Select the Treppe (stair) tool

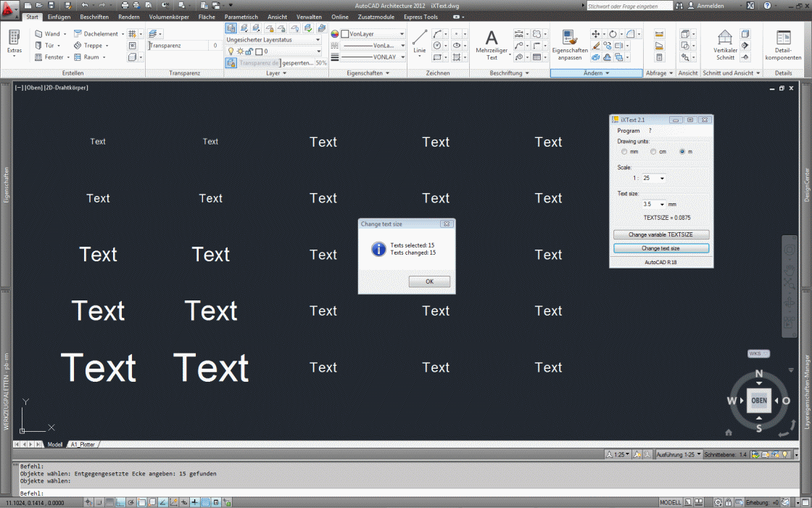[x=88, y=46]
